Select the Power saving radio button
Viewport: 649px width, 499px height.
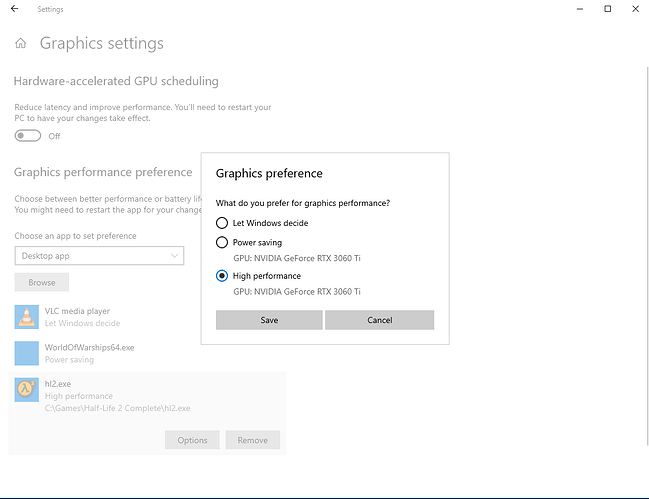(x=223, y=242)
